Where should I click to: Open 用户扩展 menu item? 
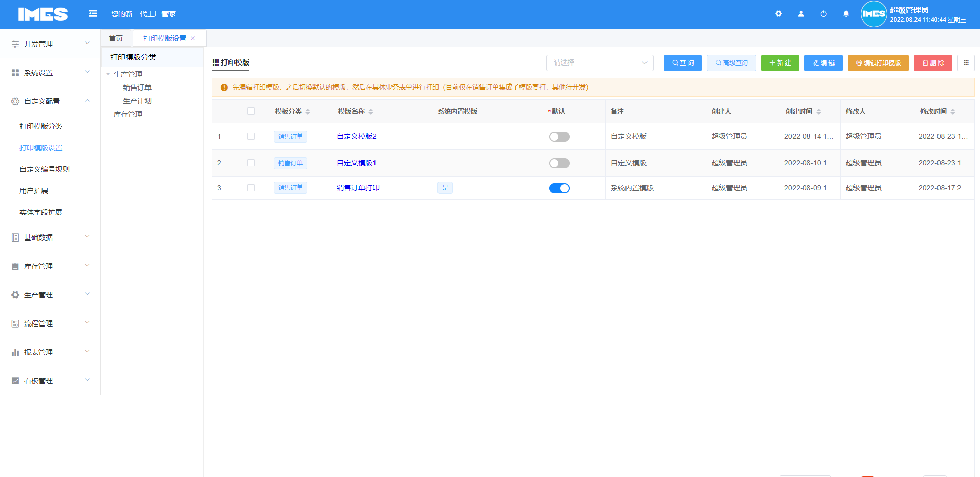[x=34, y=191]
